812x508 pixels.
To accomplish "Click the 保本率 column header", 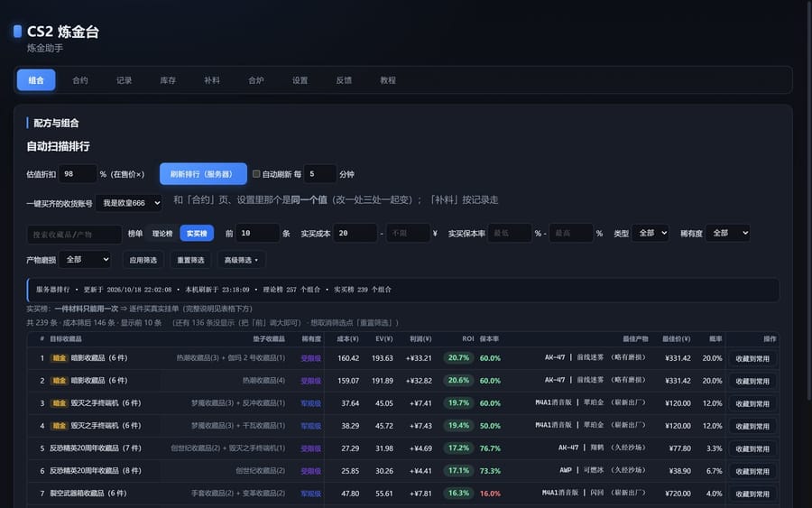I will [x=489, y=338].
